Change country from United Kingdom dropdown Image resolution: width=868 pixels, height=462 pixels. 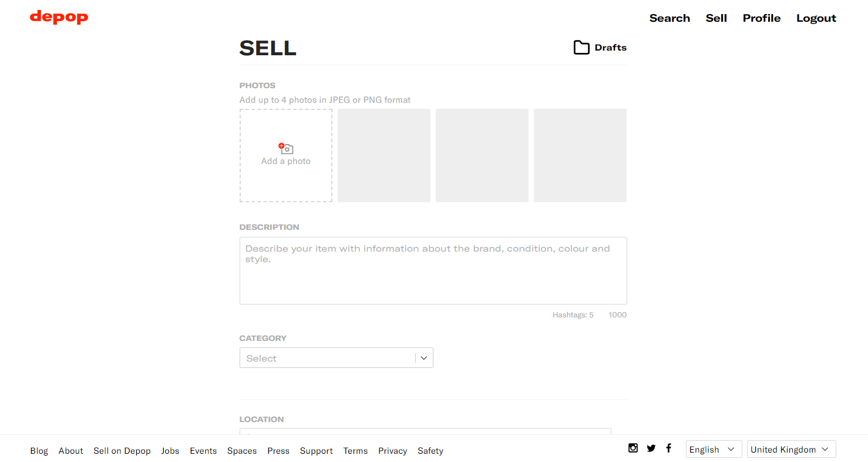791,449
